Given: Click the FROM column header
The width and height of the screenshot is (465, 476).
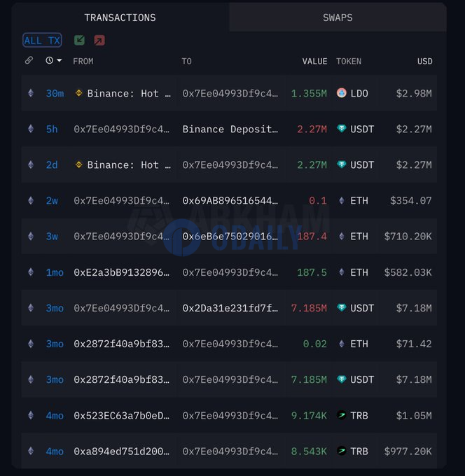Looking at the screenshot, I should point(83,62).
